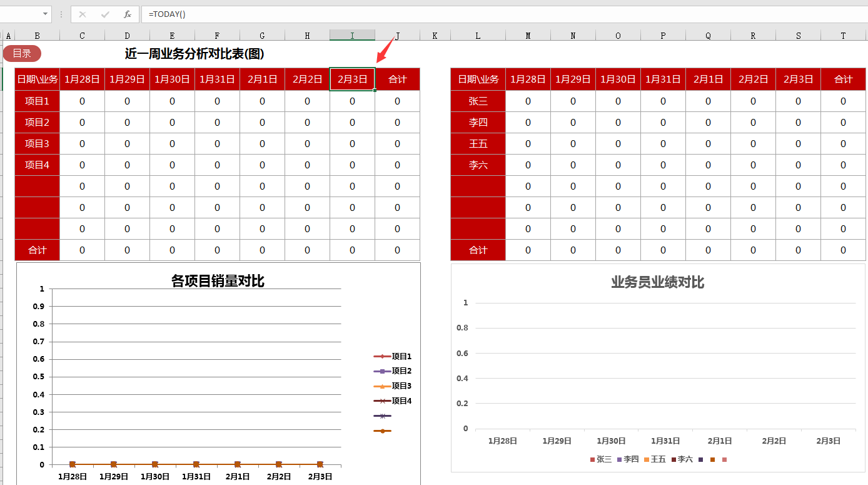Screen dimensions: 868x485
Task: Click the 张三 legend entry in right chart
Action: coord(601,459)
